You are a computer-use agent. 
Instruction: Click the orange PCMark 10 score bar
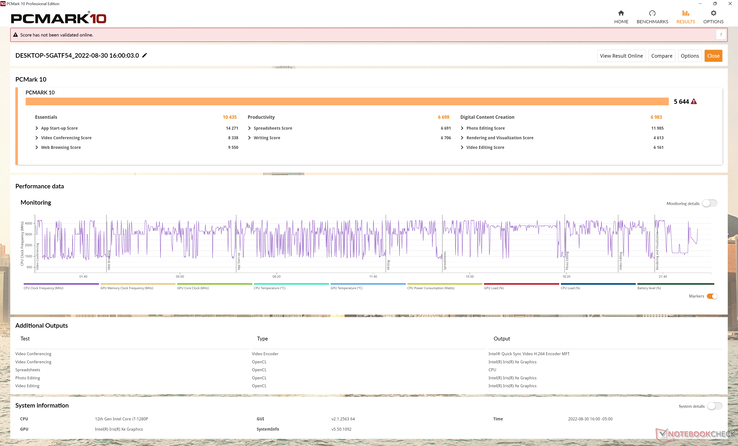pyautogui.click(x=347, y=102)
